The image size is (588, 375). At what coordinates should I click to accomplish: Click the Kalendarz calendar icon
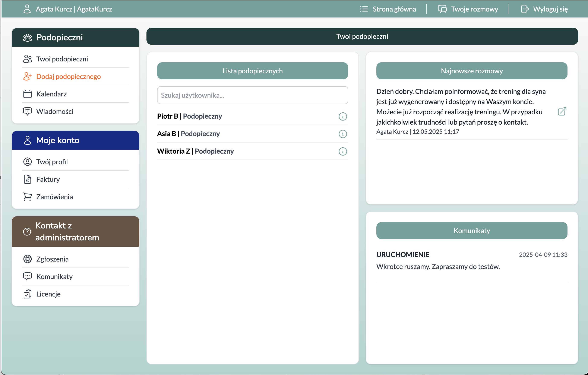click(x=27, y=94)
